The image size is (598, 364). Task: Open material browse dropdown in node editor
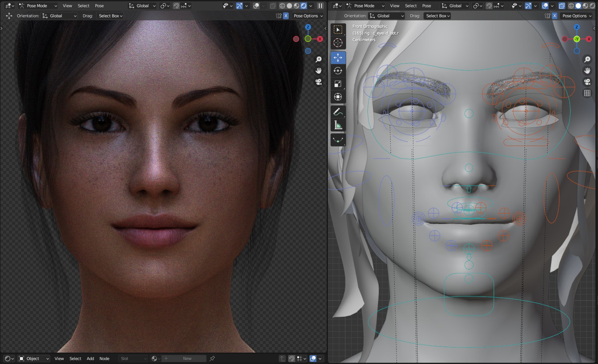[156, 359]
